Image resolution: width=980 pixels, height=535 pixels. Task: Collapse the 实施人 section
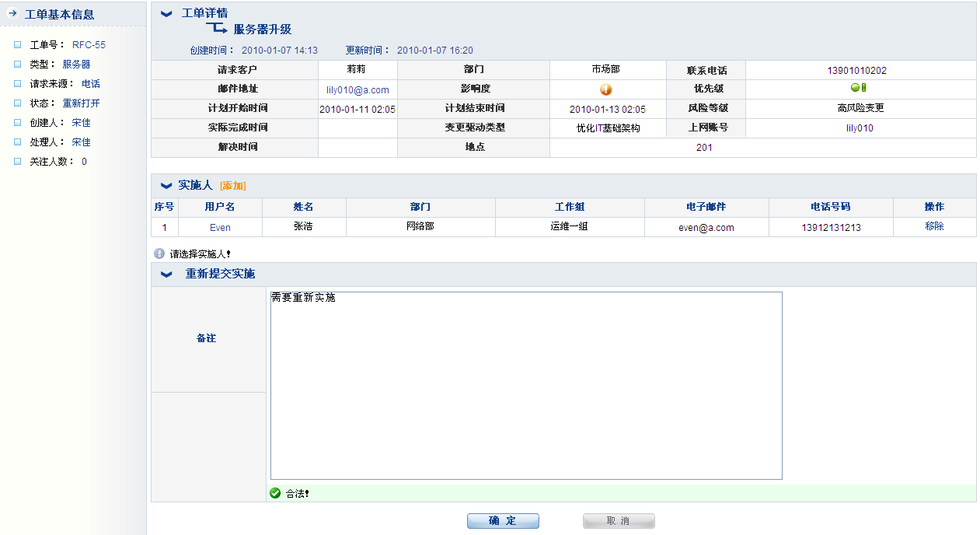tap(166, 185)
